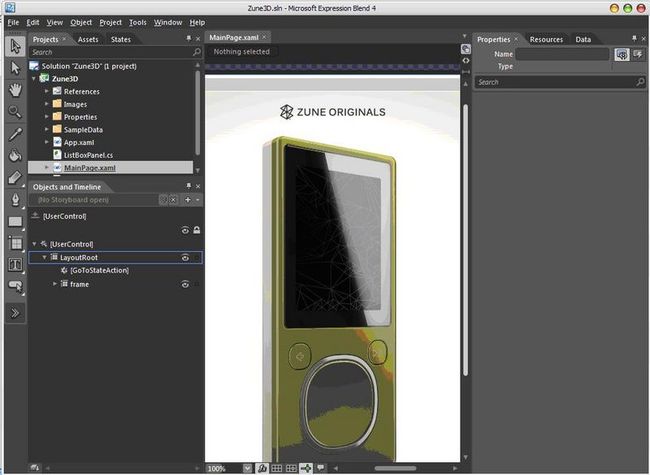Click the artboard vertical scrollbar
650x475 pixels.
[x=466, y=240]
